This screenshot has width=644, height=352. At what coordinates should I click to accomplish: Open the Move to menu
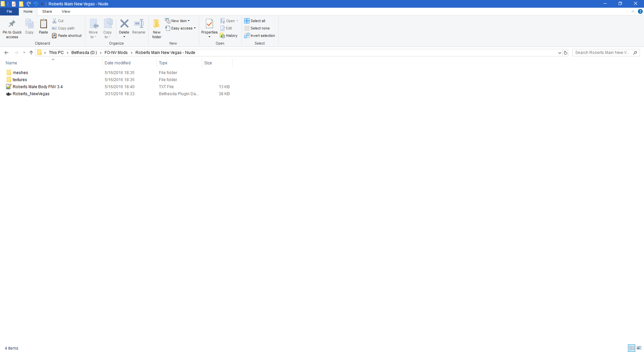tap(93, 28)
